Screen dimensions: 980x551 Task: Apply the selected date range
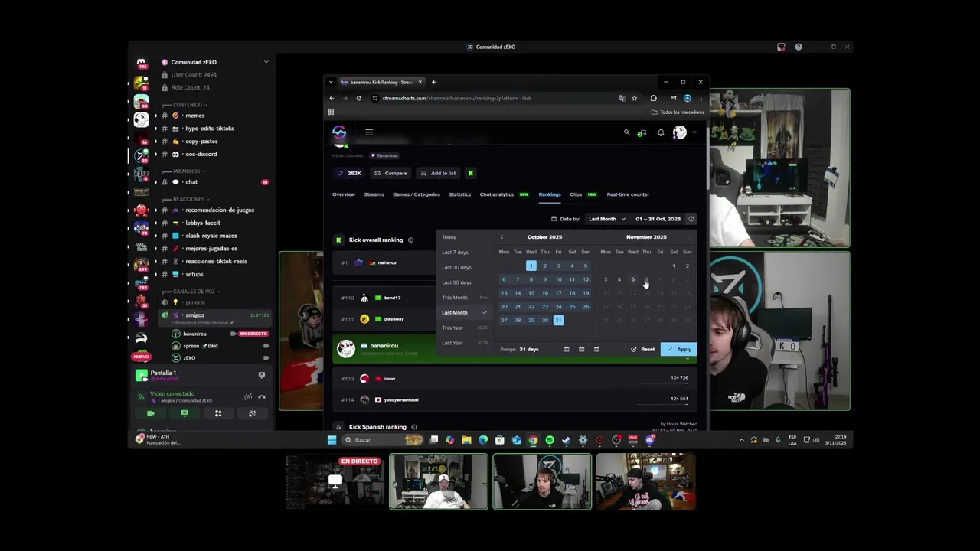(x=679, y=350)
